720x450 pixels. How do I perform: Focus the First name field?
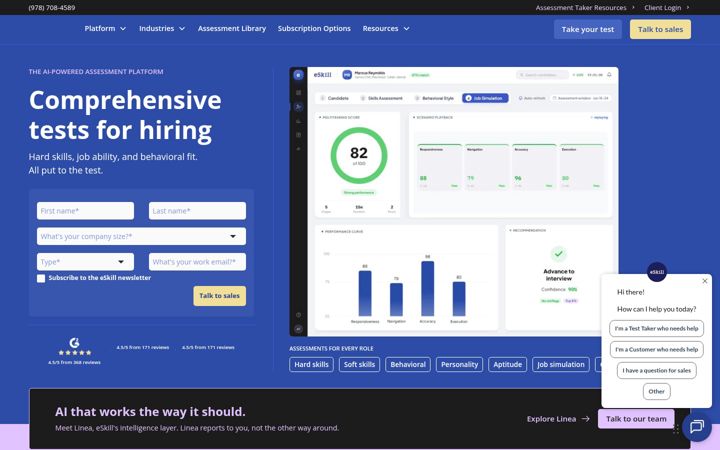tap(85, 211)
